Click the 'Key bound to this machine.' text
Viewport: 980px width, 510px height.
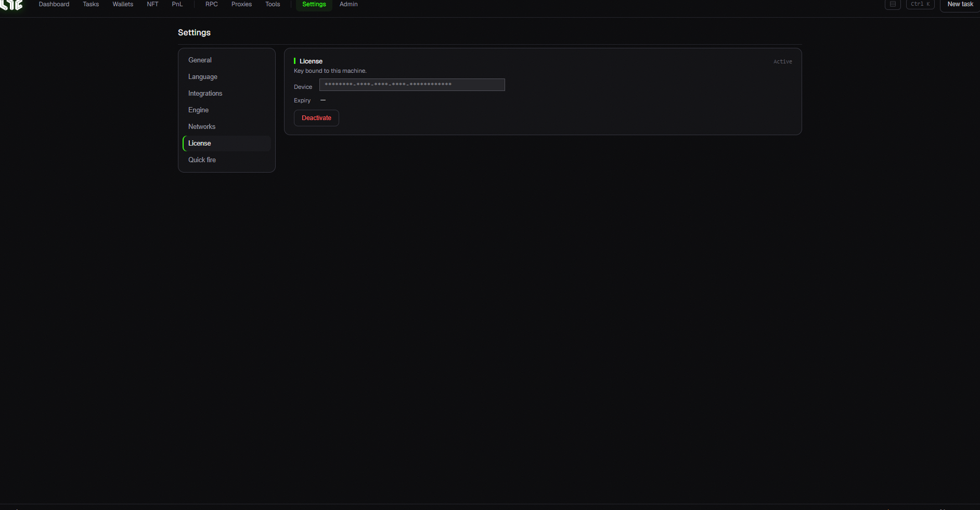tap(330, 71)
